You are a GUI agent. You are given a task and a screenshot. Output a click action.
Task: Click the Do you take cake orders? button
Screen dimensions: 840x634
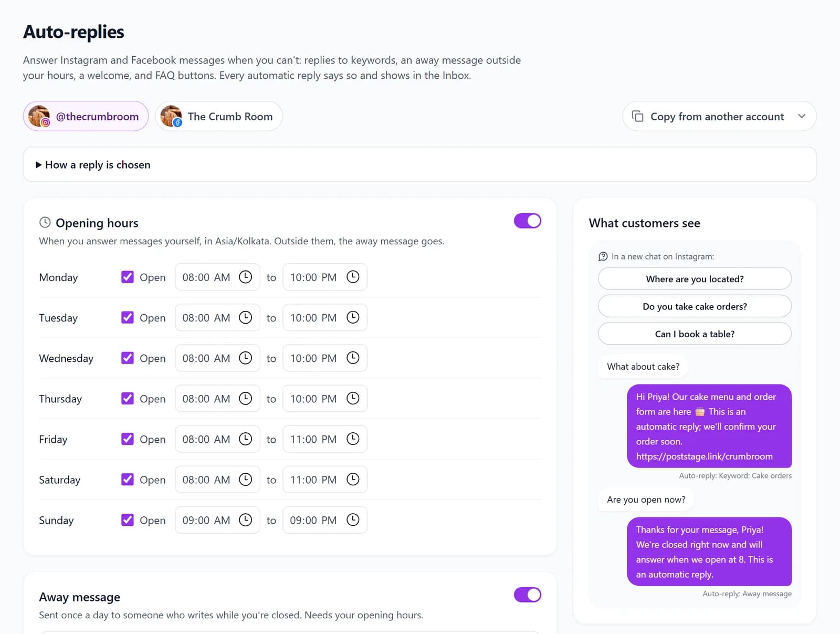695,306
